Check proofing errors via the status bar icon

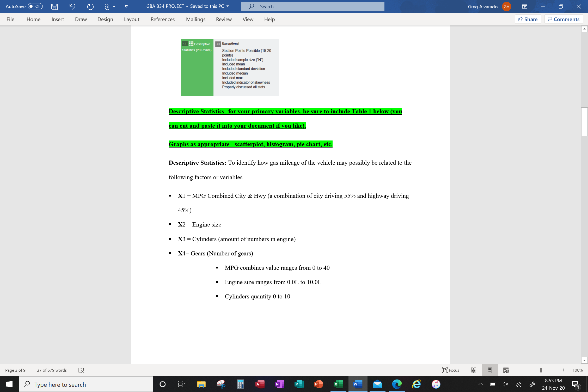pyautogui.click(x=81, y=370)
